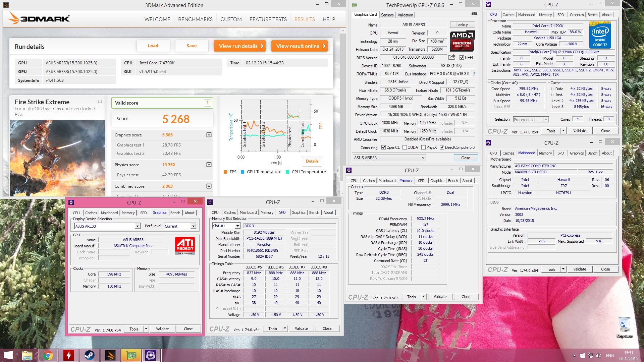Click the Lookup button in GPU-Z
Viewport: 644px width, 362px height.
coord(462,25)
